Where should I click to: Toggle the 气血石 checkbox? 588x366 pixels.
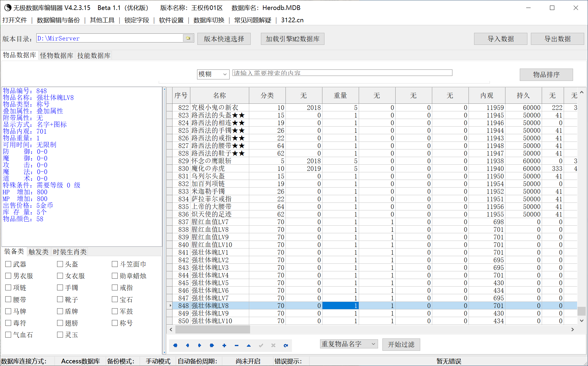(x=8, y=335)
